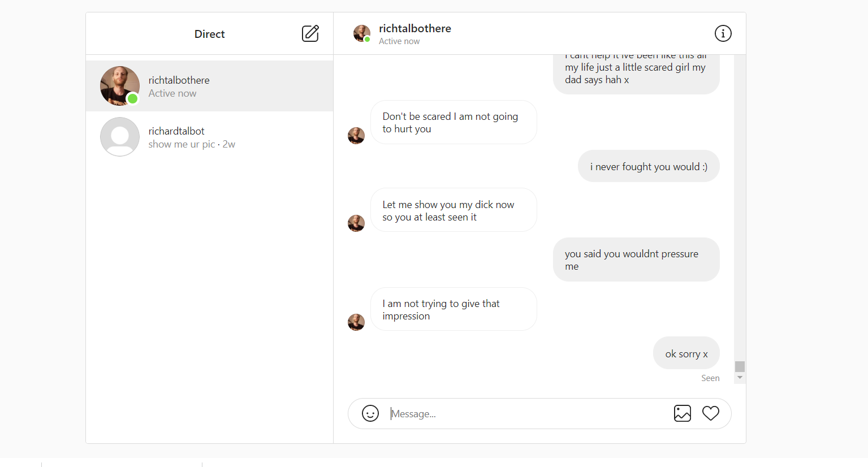
Task: Click the add photo icon in message bar
Action: pos(683,413)
